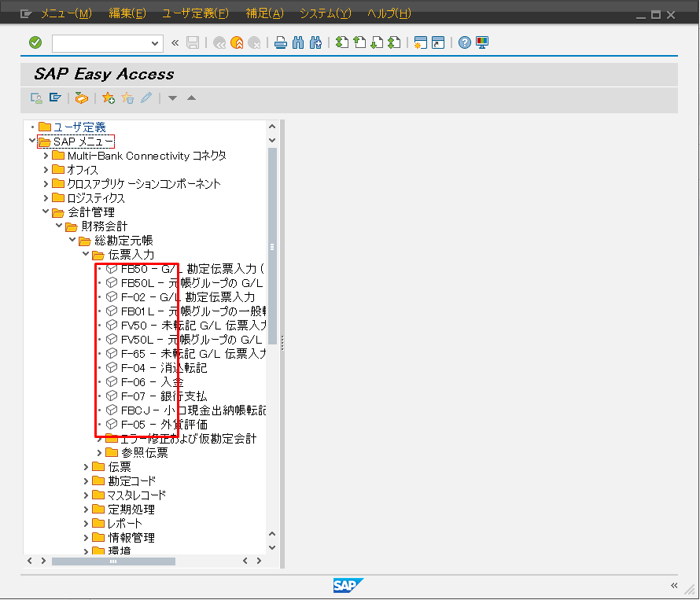
Task: Click the Find Next icon
Action: coord(315,42)
